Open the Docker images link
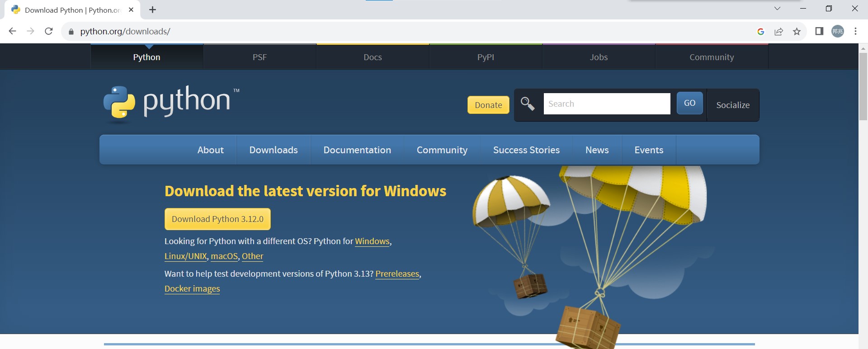This screenshot has height=349, width=868. click(x=192, y=289)
